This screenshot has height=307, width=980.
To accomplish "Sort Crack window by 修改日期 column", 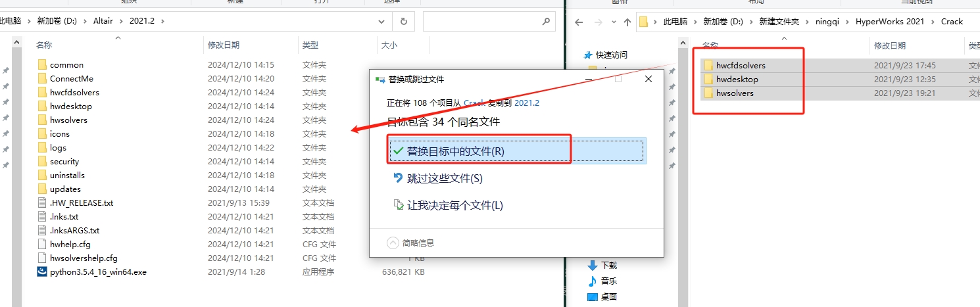I will point(890,45).
